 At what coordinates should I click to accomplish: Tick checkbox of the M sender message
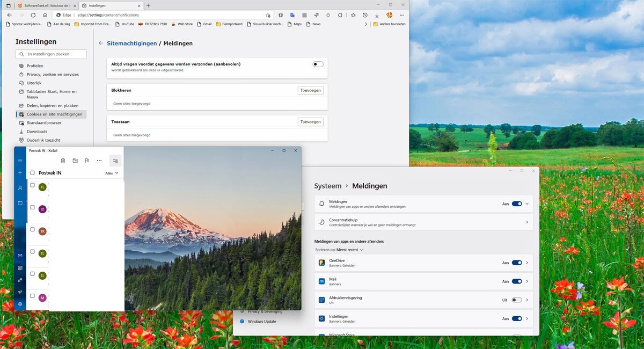point(32,296)
